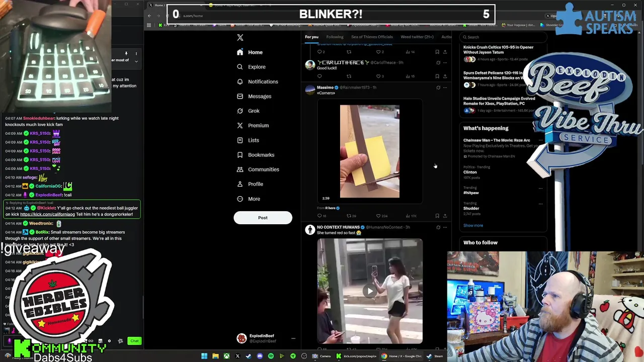
Task: Open X logo at top of sidebar
Action: point(240,38)
